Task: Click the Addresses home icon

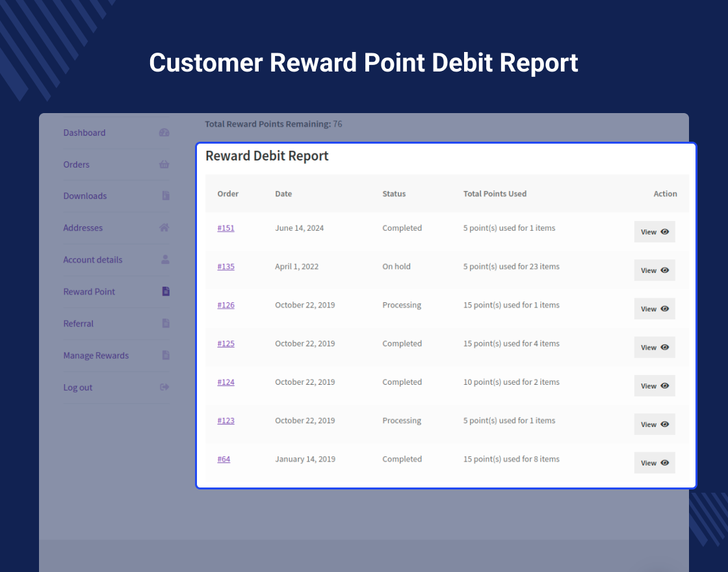Action: [x=164, y=227]
